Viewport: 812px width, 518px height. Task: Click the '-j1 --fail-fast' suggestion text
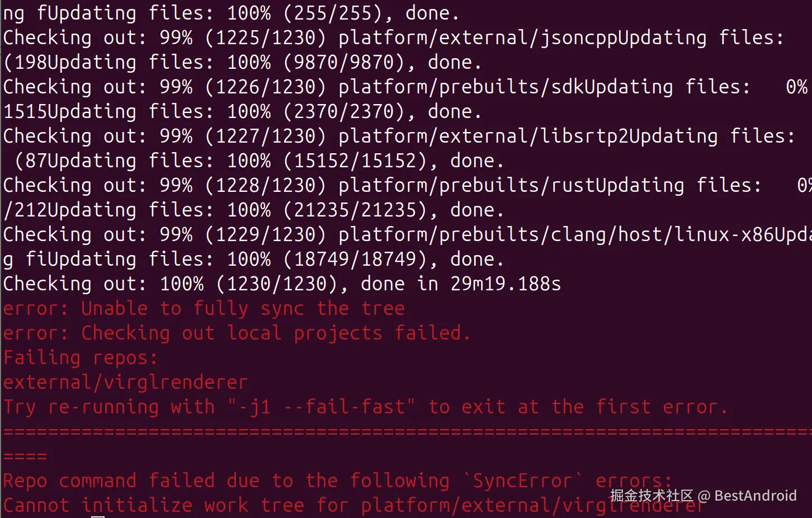[x=322, y=407]
